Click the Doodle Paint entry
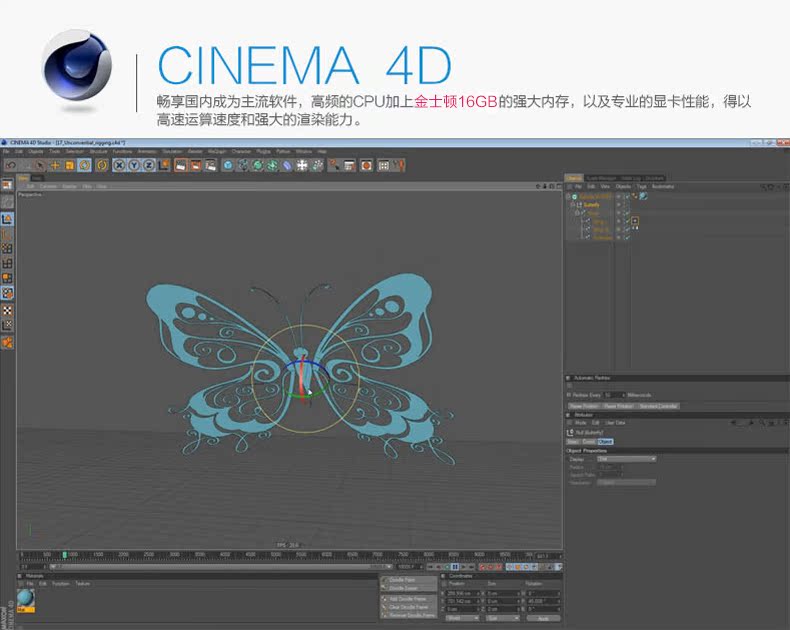This screenshot has height=630, width=790. click(408, 580)
